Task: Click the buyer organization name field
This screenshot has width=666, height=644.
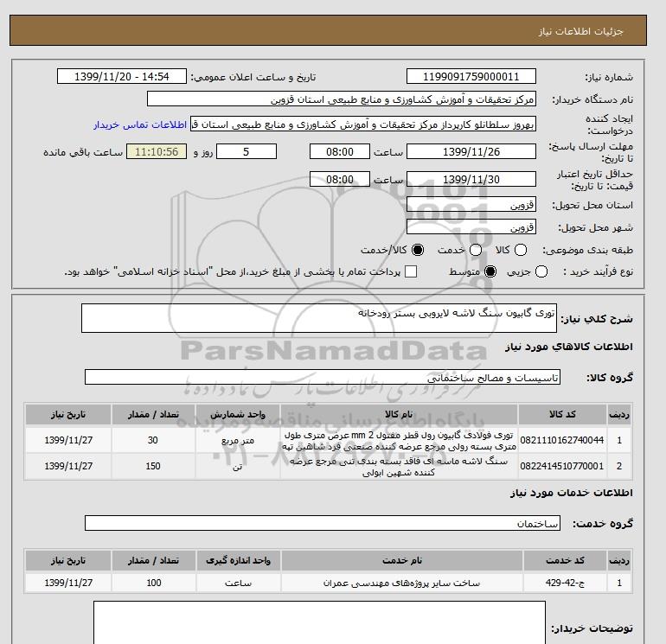Action: pos(342,99)
